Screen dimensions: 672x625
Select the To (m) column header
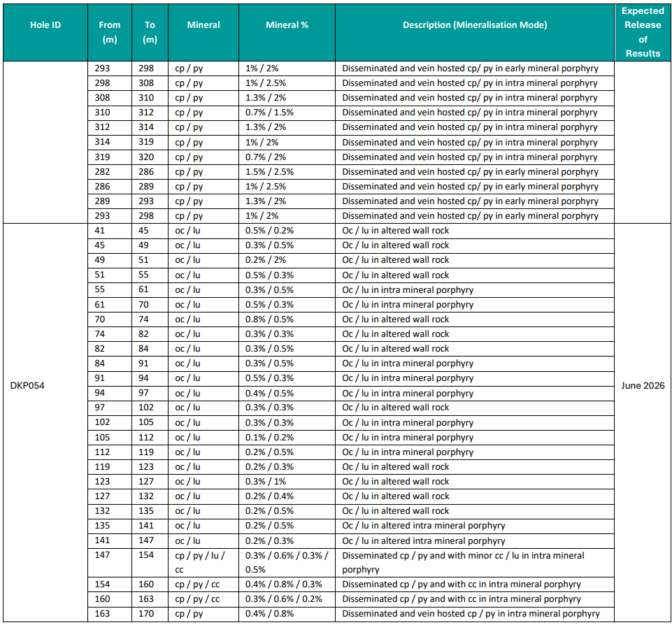click(150, 33)
